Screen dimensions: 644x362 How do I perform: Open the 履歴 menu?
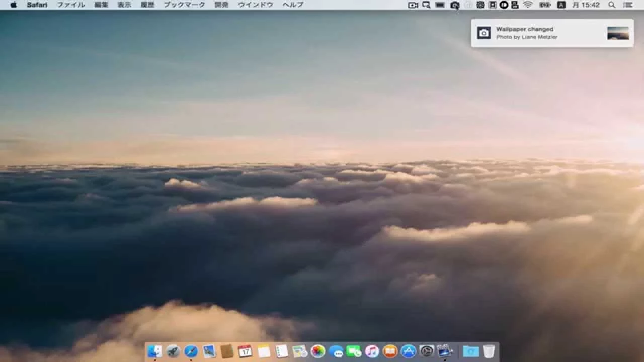pyautogui.click(x=147, y=5)
